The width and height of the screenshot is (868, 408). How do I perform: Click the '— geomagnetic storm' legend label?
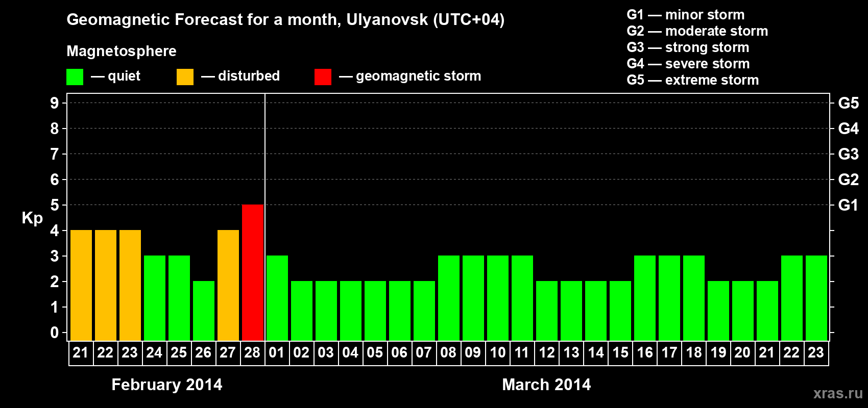click(x=410, y=76)
